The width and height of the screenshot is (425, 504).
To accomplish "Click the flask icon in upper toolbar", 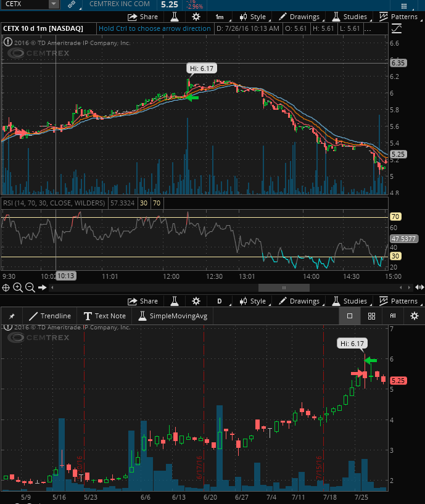I will point(175,17).
